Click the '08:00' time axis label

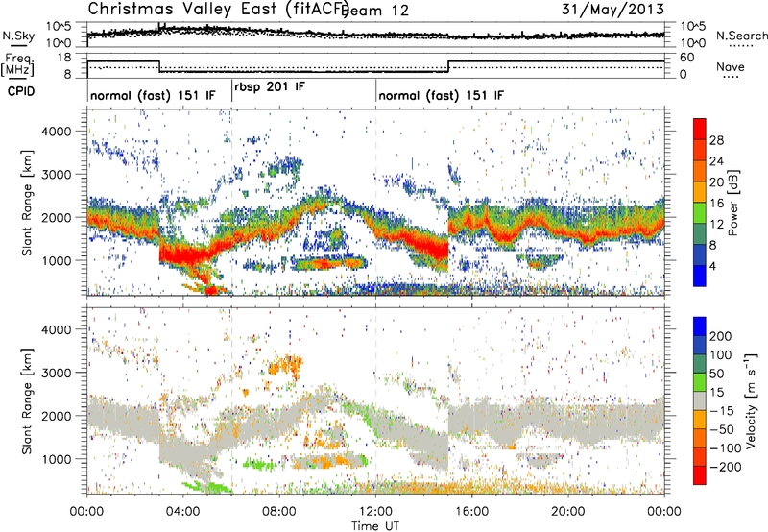279,512
